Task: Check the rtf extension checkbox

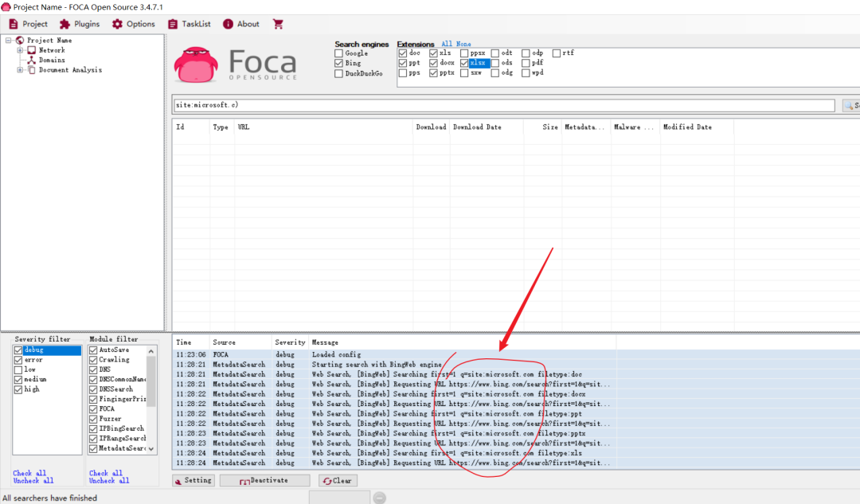Action: [556, 53]
